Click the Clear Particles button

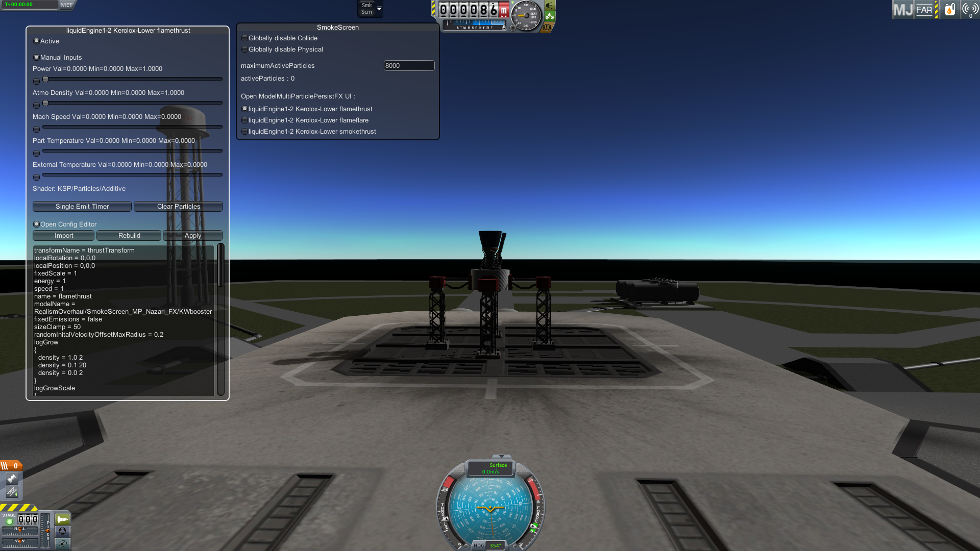[x=178, y=206]
